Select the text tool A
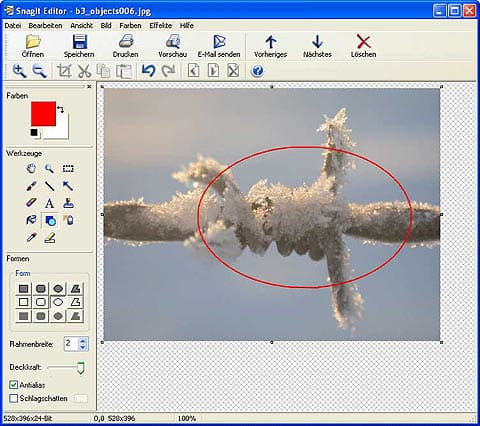Viewport: 480px width, 426px height. pyautogui.click(x=49, y=203)
